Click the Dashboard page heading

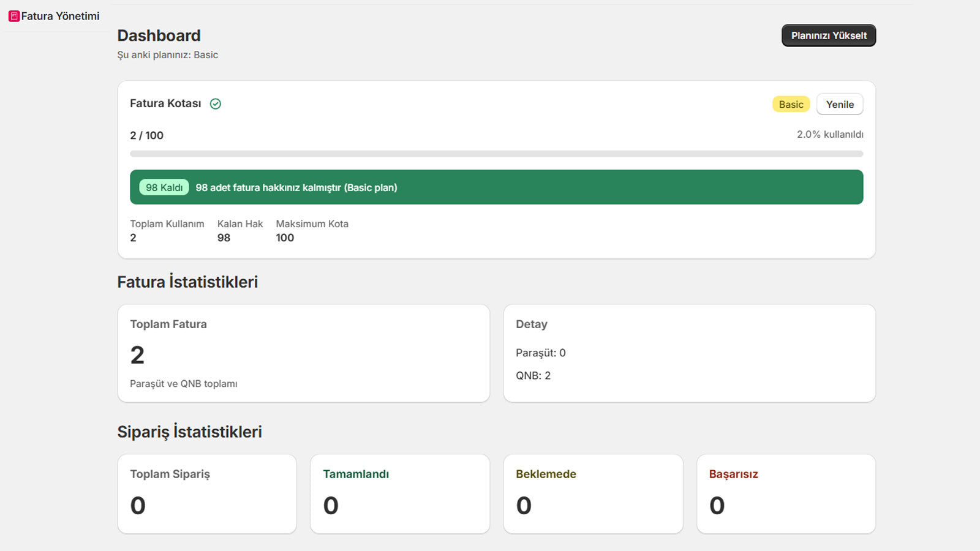pyautogui.click(x=159, y=36)
